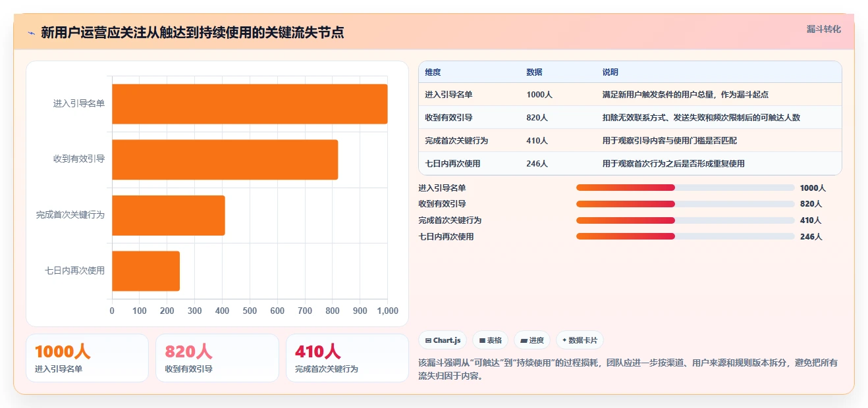The width and height of the screenshot is (868, 408).
Task: Click the icon before the page title
Action: [x=31, y=32]
